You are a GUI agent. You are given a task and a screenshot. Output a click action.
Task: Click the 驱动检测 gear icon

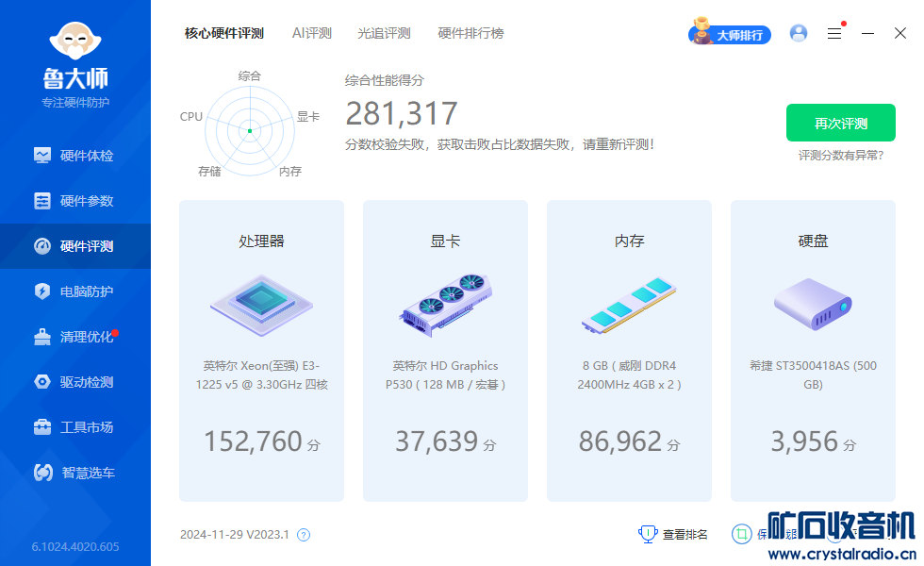point(42,382)
